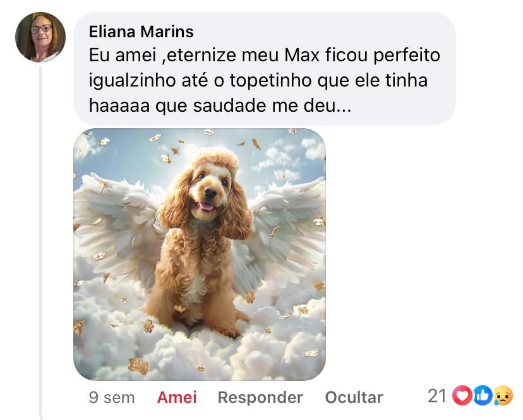Click the 9 sem timestamp link
Screen dimensions: 523x420
pos(112,397)
